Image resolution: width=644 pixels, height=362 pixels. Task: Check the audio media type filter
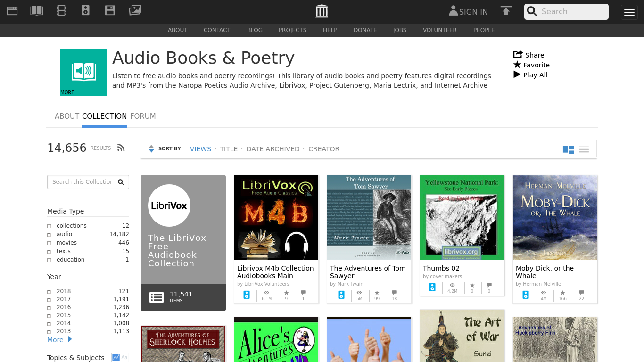coord(49,235)
